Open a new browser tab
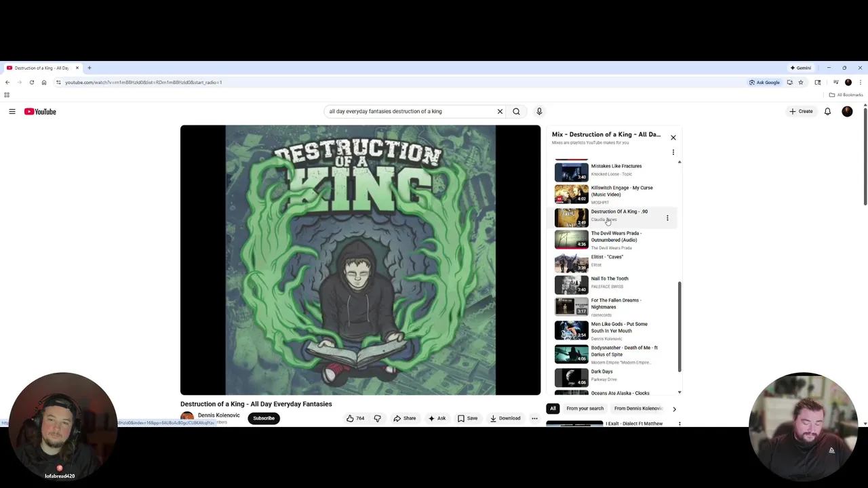Viewport: 868px width, 488px height. click(x=89, y=68)
